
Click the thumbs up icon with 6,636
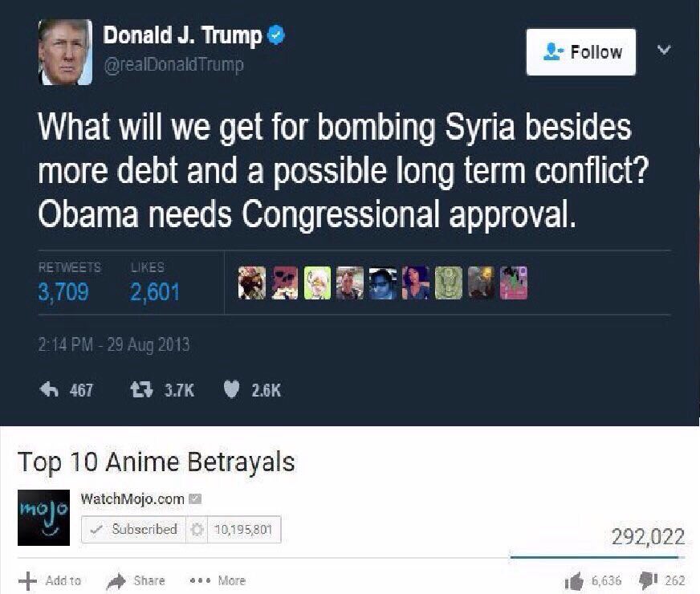pos(574,580)
